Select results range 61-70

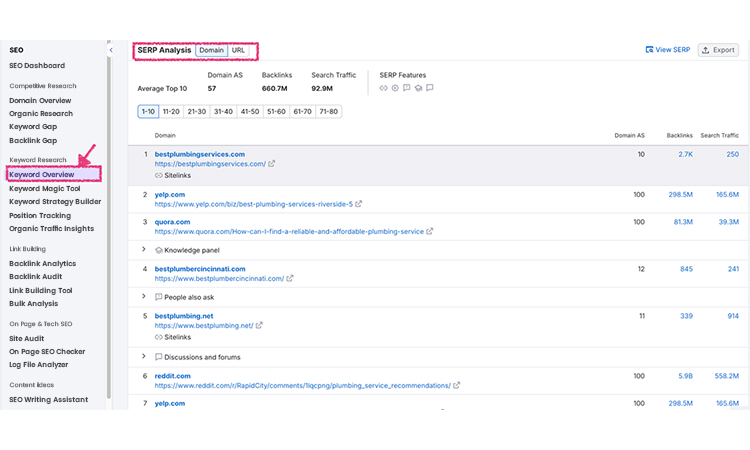[302, 111]
